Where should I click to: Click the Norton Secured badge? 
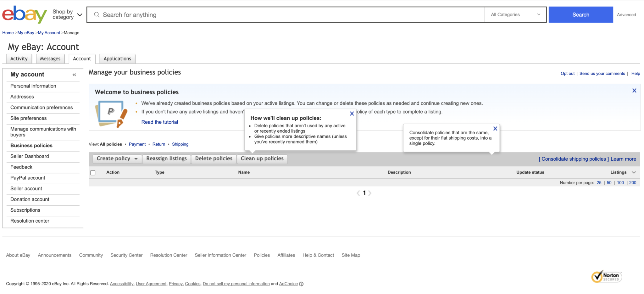point(606,277)
